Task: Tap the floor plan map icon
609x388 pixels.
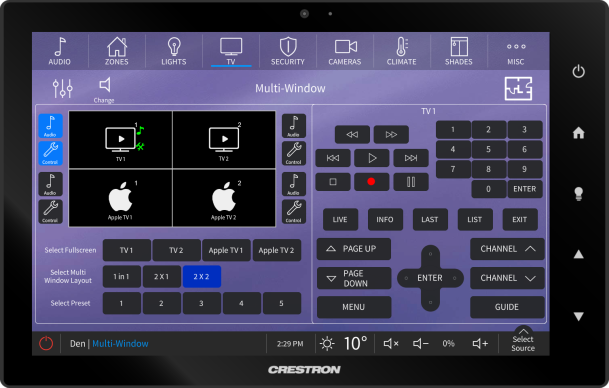Action: point(518,89)
